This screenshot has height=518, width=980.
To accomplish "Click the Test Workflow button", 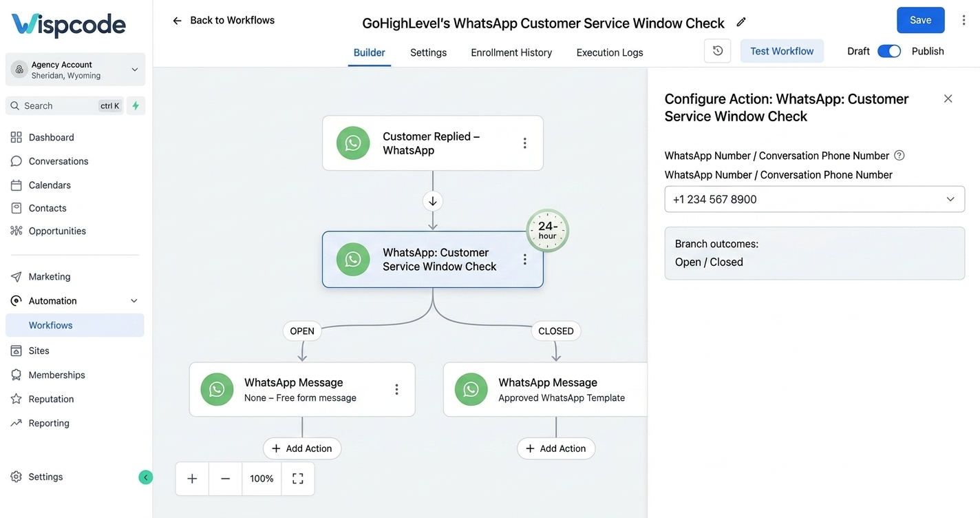I will coord(782,51).
